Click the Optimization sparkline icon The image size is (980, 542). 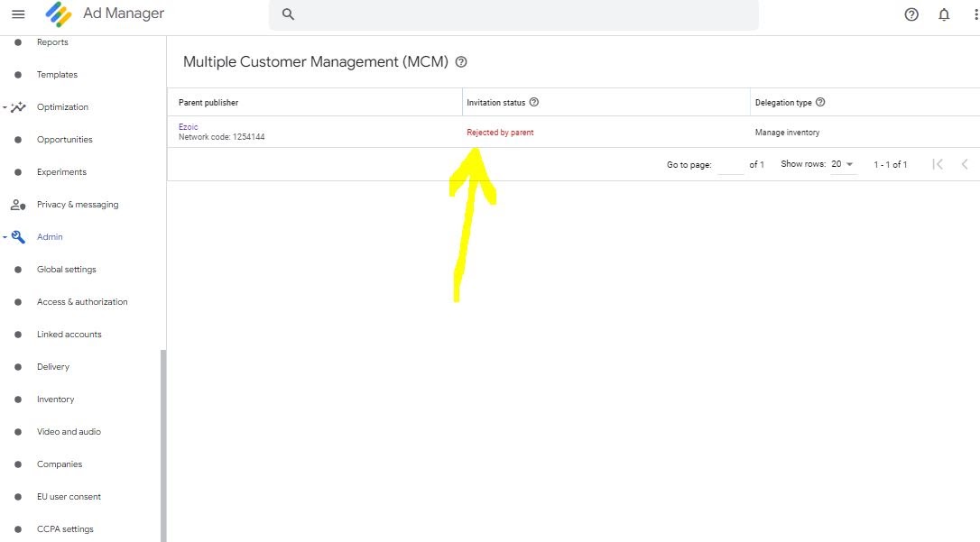pos(19,106)
